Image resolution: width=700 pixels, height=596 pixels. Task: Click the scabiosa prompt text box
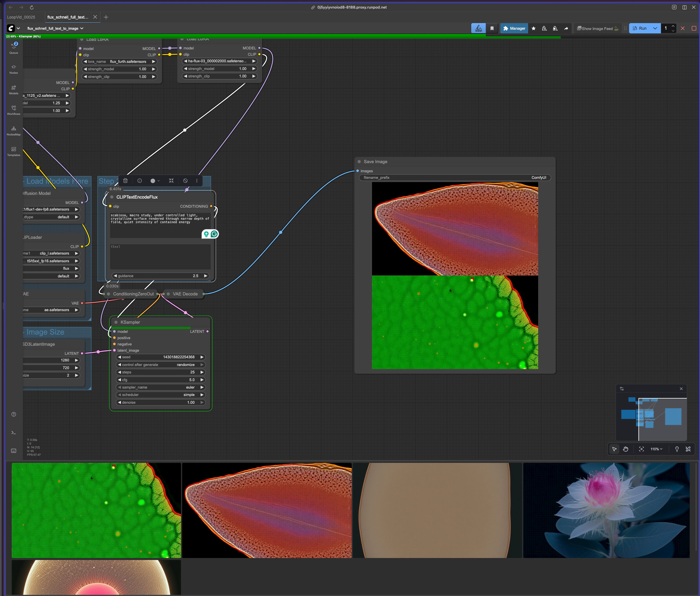click(x=160, y=225)
